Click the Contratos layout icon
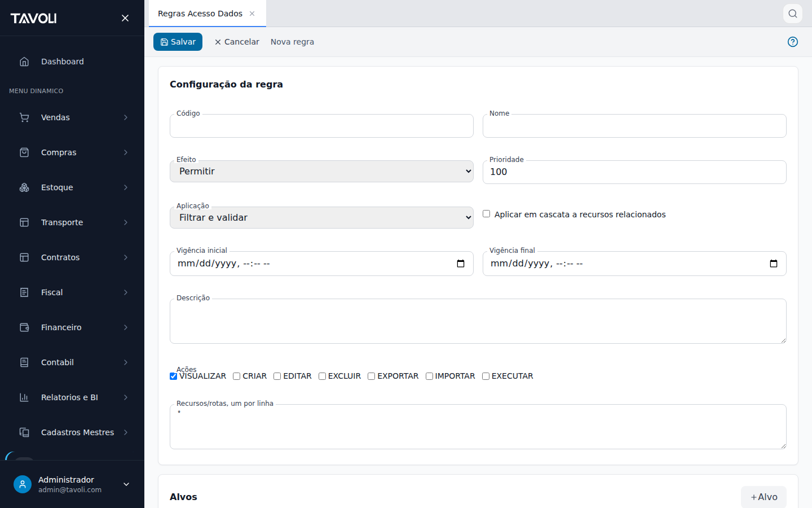Screen dimensions: 812x508 click(24, 257)
